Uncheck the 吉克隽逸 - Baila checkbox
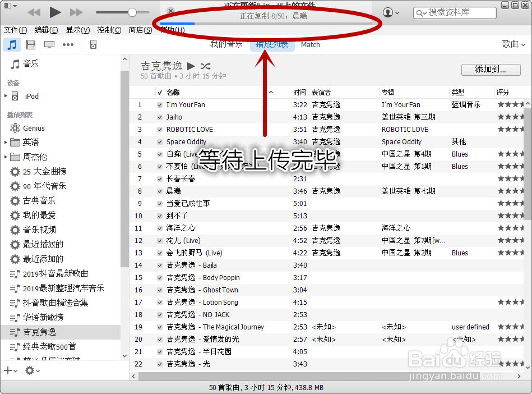The height and width of the screenshot is (394, 532). tap(160, 265)
